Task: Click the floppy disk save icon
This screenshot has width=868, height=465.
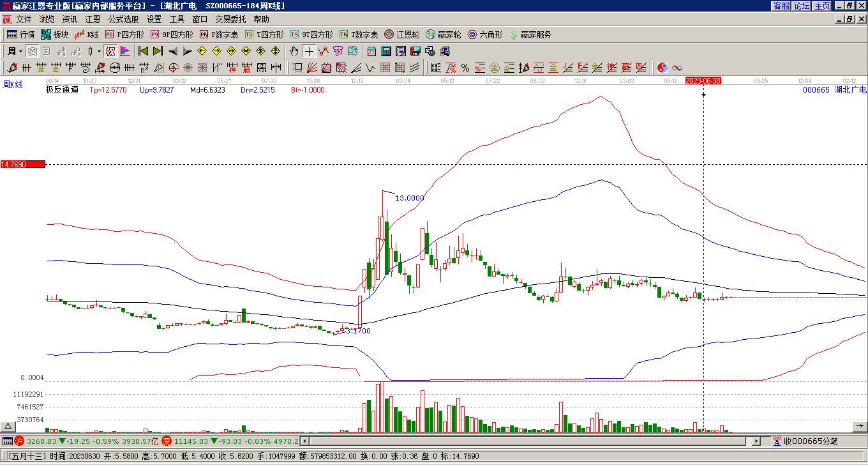Action: click(415, 51)
